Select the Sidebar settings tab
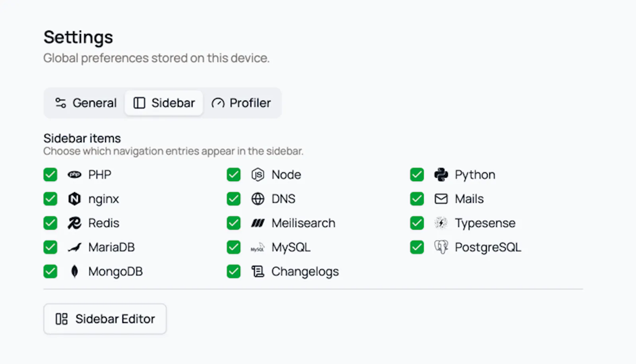The image size is (636, 364). tap(164, 103)
